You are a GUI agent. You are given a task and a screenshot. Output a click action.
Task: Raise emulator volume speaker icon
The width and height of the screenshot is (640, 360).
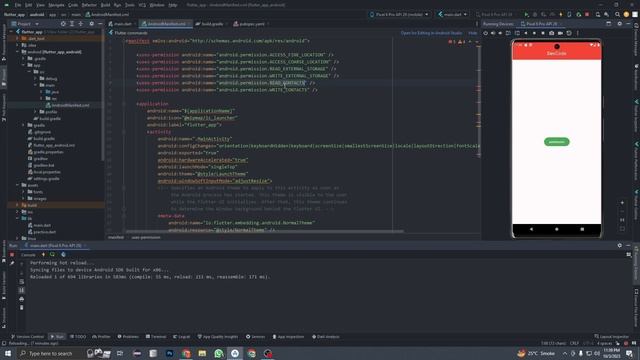coord(493,33)
